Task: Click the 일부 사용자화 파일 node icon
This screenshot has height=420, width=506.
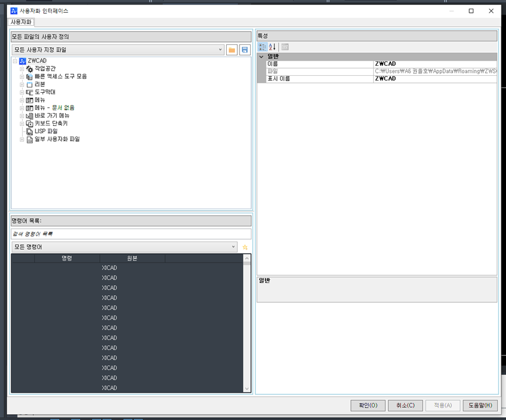Action: 30,139
